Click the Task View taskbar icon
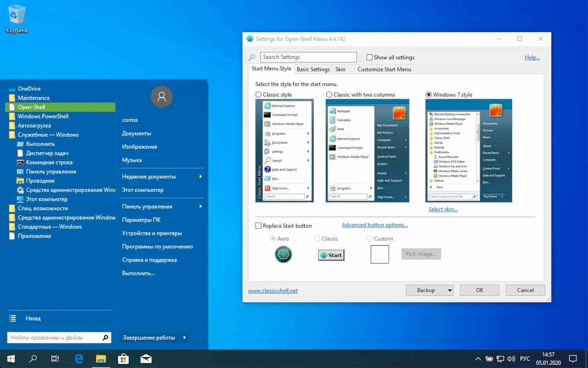Screen dimensions: 588x368 tap(55, 359)
